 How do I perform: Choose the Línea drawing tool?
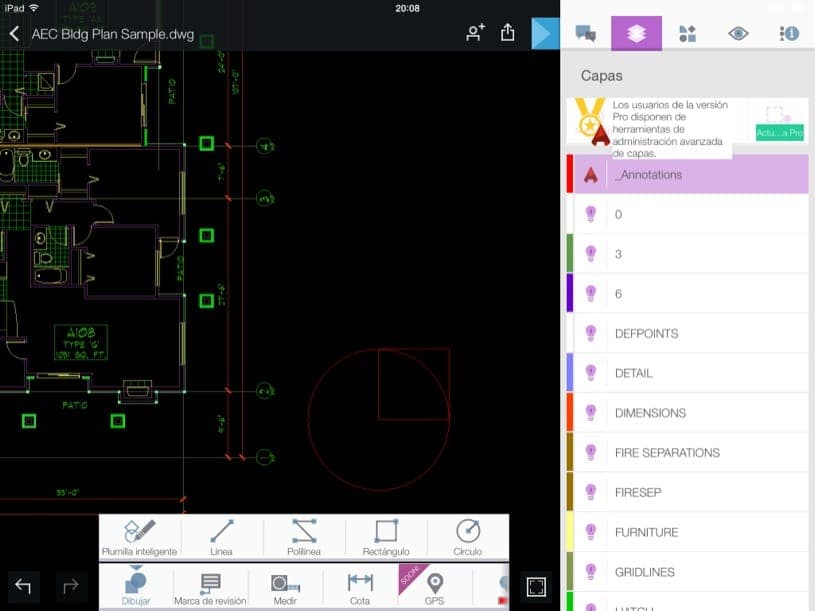pyautogui.click(x=222, y=537)
